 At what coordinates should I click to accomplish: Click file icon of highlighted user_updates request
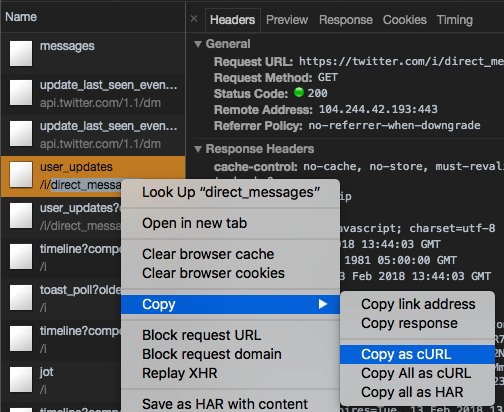click(x=21, y=174)
